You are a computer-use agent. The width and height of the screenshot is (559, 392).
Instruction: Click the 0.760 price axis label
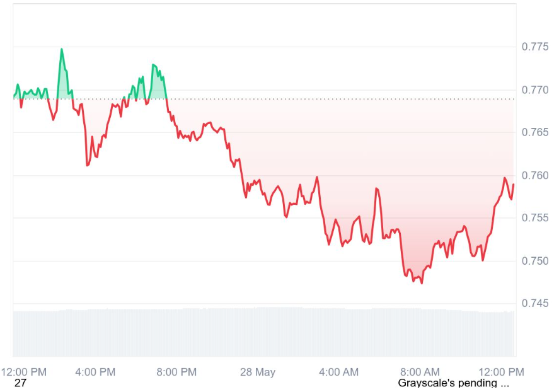(535, 175)
